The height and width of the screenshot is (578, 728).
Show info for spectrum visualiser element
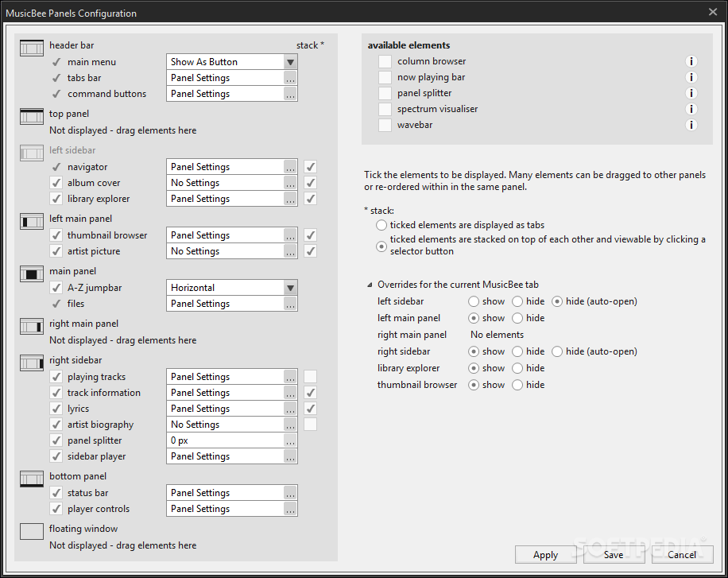coord(691,109)
